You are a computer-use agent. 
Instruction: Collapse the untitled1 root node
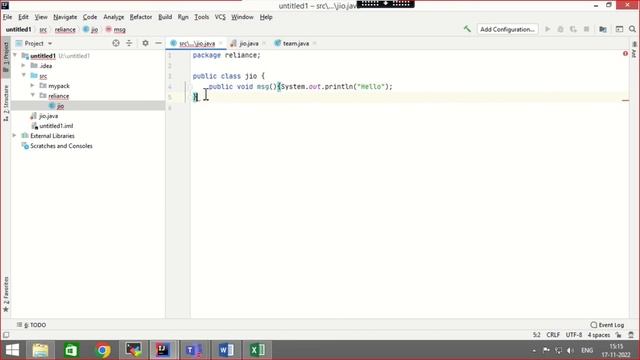(15, 55)
